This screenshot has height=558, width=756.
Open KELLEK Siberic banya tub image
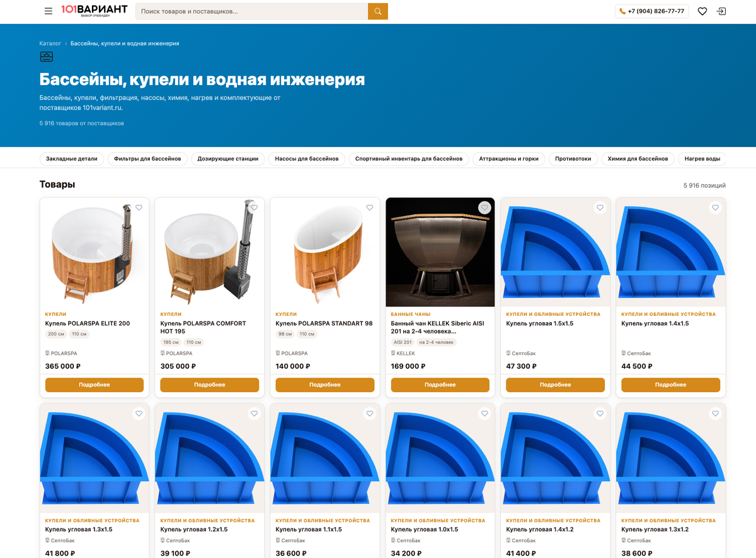tap(440, 252)
